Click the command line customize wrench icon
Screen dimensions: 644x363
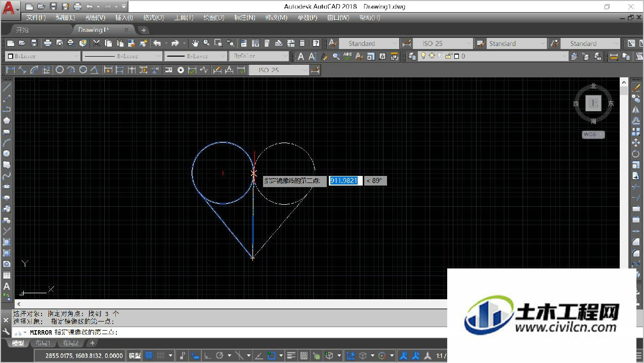pos(6,332)
